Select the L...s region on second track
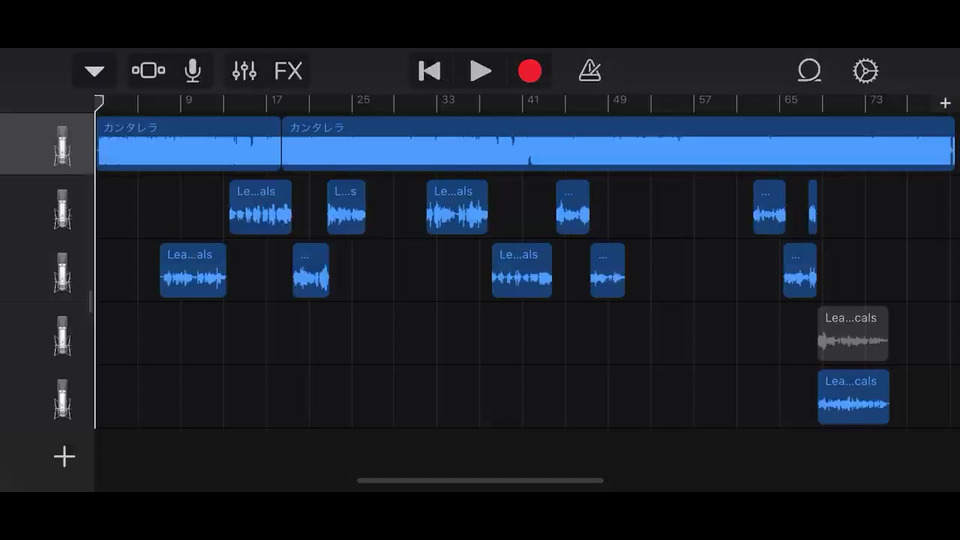Image resolution: width=960 pixels, height=540 pixels. pyautogui.click(x=346, y=207)
